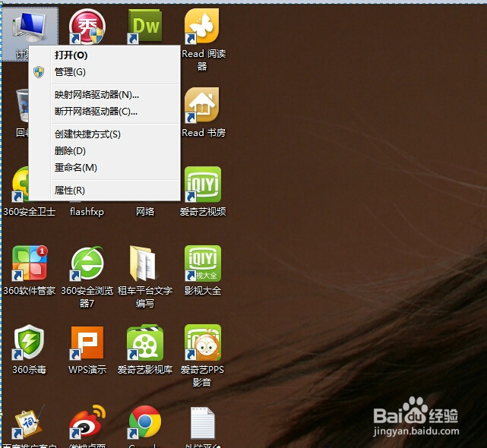The height and width of the screenshot is (448, 487).
Task: Select the text document file icon
Action: [x=203, y=422]
